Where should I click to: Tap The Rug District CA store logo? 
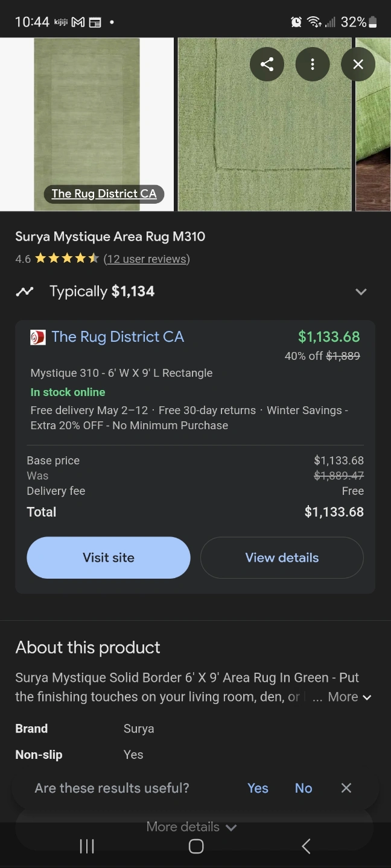37,337
